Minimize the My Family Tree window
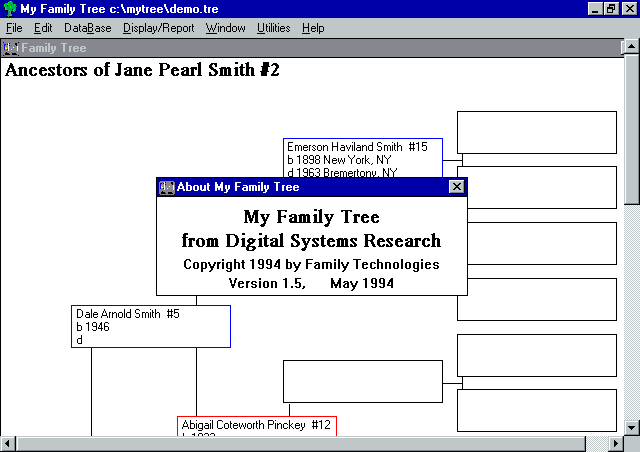The height and width of the screenshot is (452, 640). 595,9
